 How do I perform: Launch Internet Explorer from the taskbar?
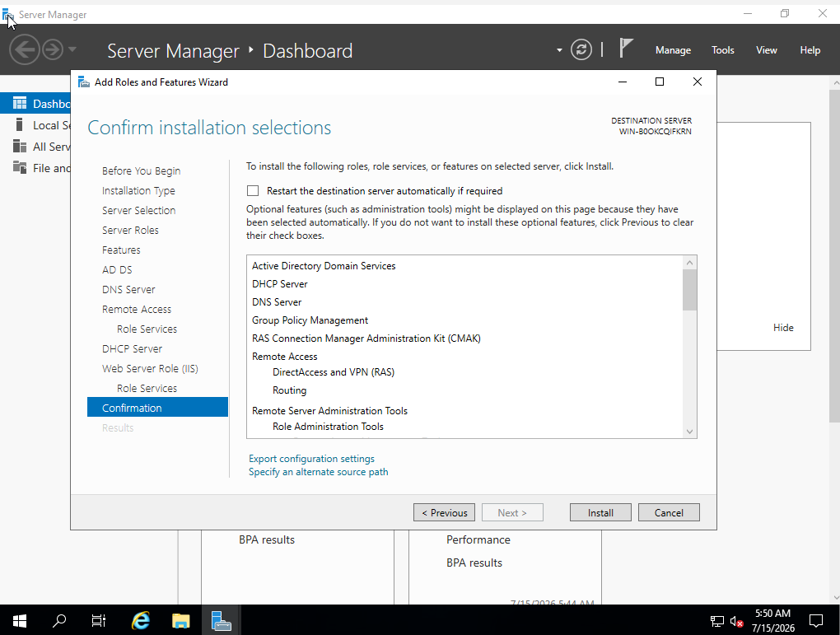(140, 620)
